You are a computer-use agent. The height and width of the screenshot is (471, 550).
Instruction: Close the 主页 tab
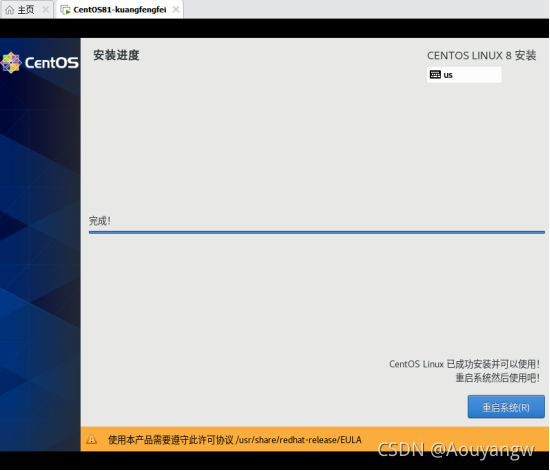point(46,9)
